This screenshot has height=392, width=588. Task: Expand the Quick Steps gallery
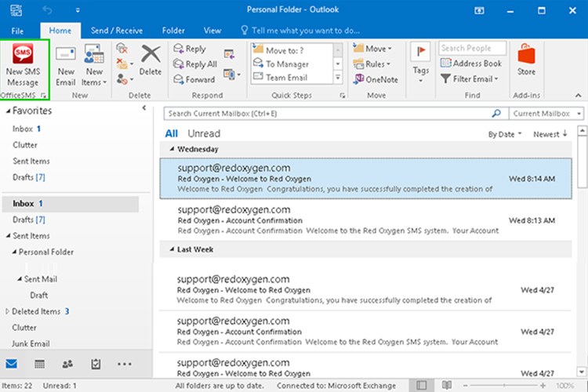point(338,78)
